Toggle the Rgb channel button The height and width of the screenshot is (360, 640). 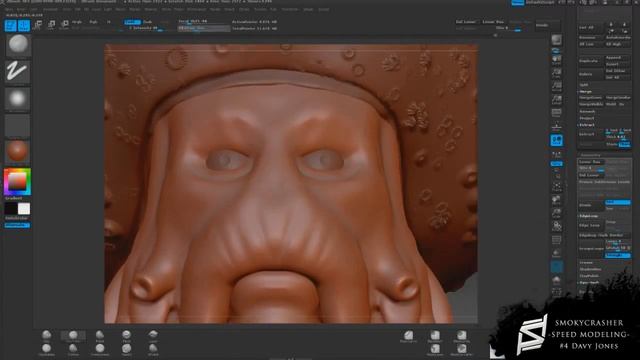pyautogui.click(x=93, y=22)
